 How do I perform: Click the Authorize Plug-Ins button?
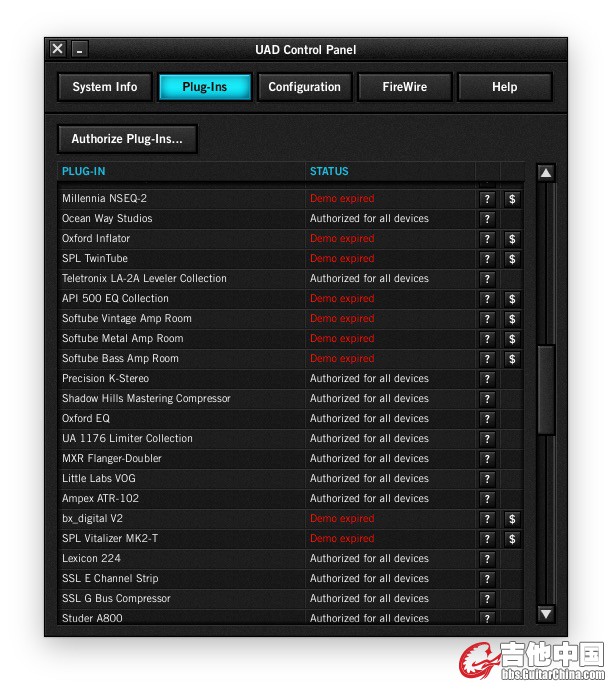(x=127, y=139)
